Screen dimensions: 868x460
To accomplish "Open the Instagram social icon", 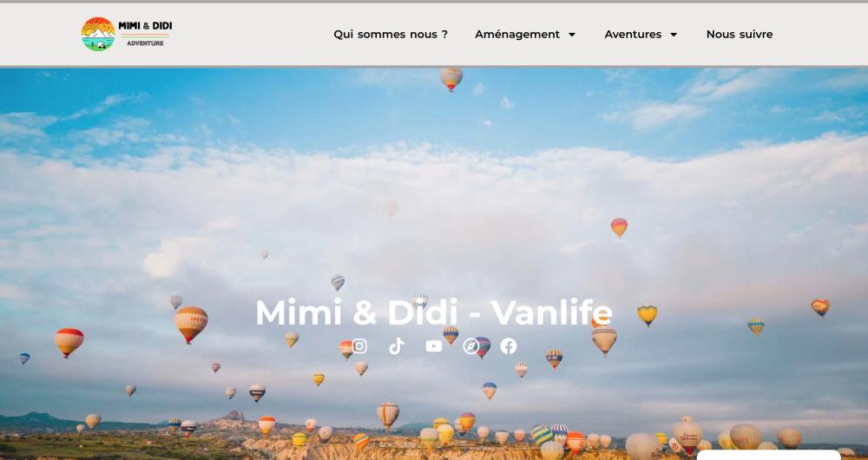I will pyautogui.click(x=359, y=346).
